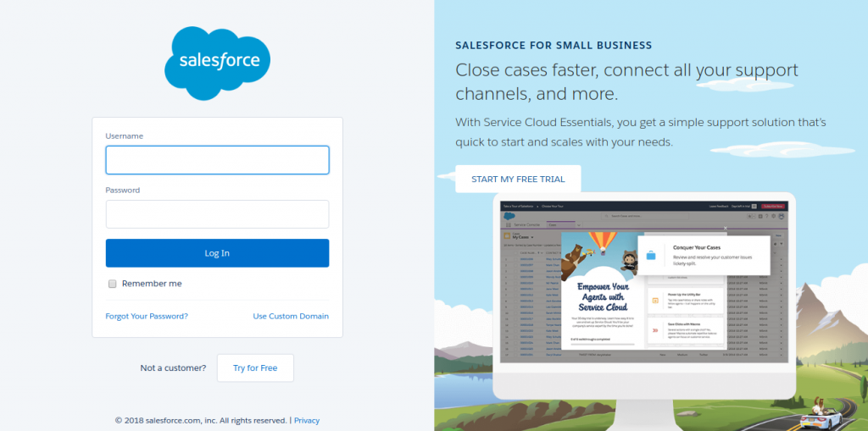Click the Username label text

pos(124,136)
